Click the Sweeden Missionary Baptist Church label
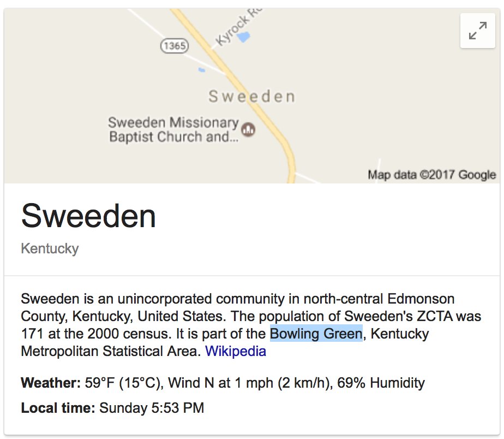 pyautogui.click(x=173, y=129)
